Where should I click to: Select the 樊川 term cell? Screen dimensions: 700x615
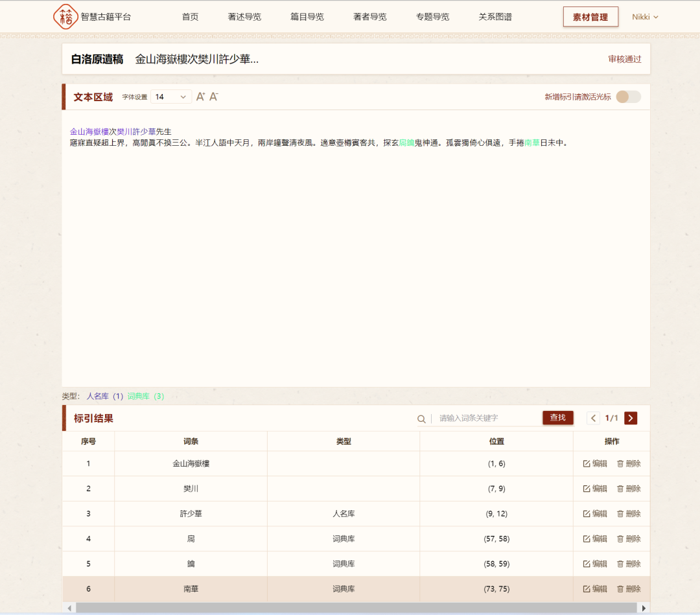coord(191,489)
